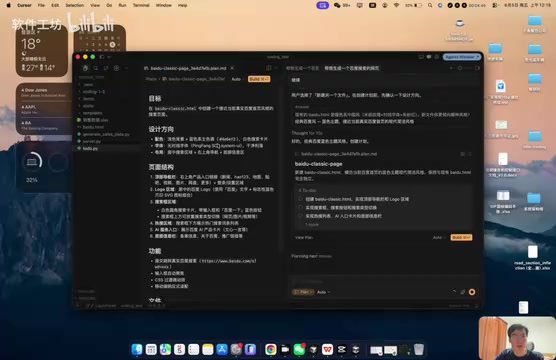The height and width of the screenshot is (360, 556).
Task: Open Chrome from the Dock
Action: tap(271, 350)
